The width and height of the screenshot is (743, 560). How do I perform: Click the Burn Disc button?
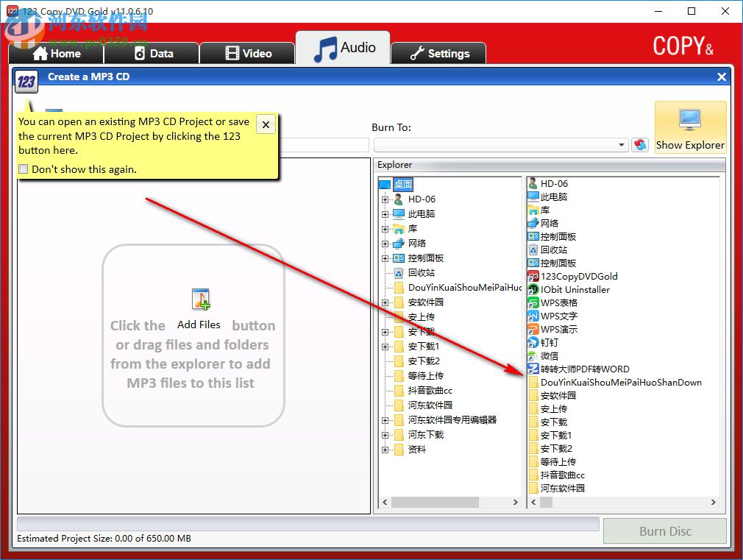[665, 531]
